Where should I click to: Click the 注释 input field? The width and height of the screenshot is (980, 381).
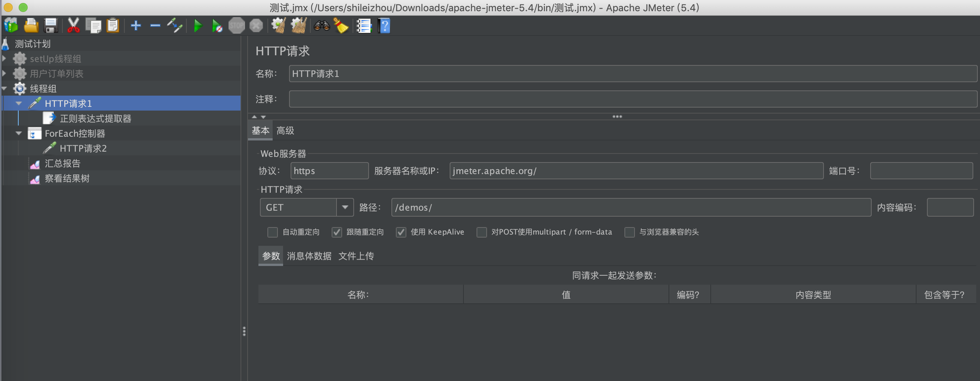coord(633,99)
